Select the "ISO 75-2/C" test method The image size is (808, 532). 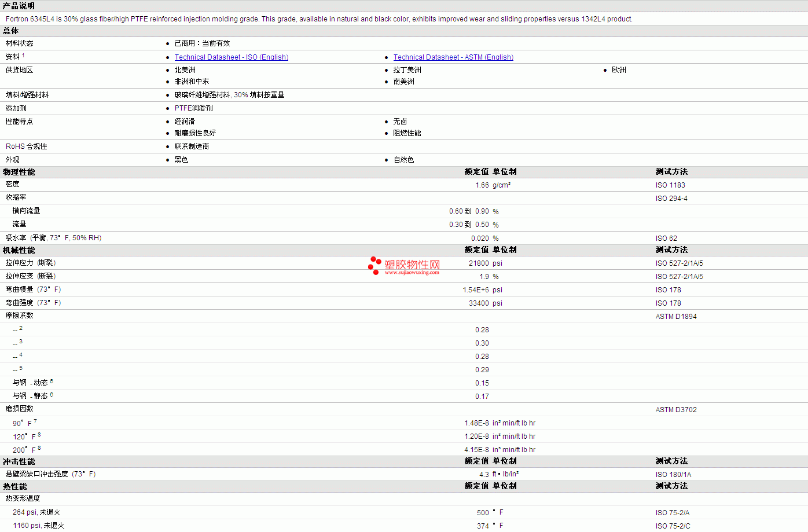click(673, 526)
